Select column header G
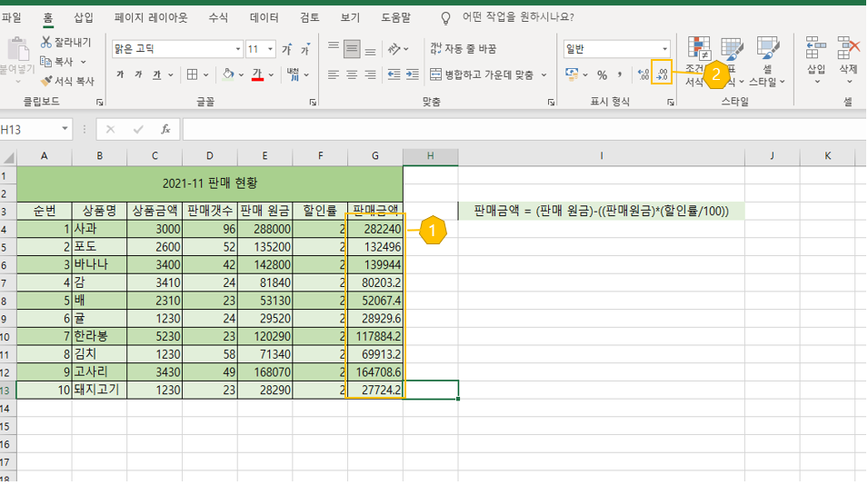 [x=375, y=156]
